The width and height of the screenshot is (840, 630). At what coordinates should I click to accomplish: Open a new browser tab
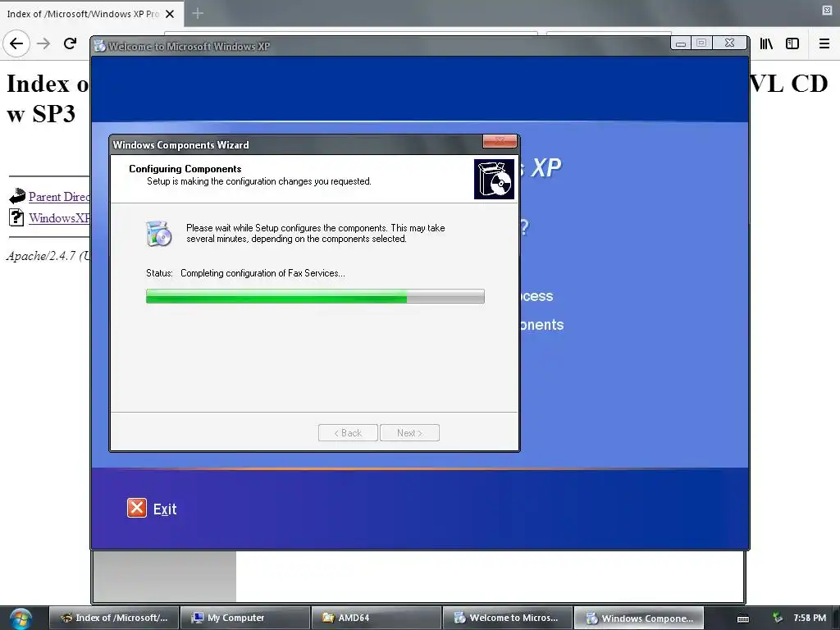[x=198, y=13]
